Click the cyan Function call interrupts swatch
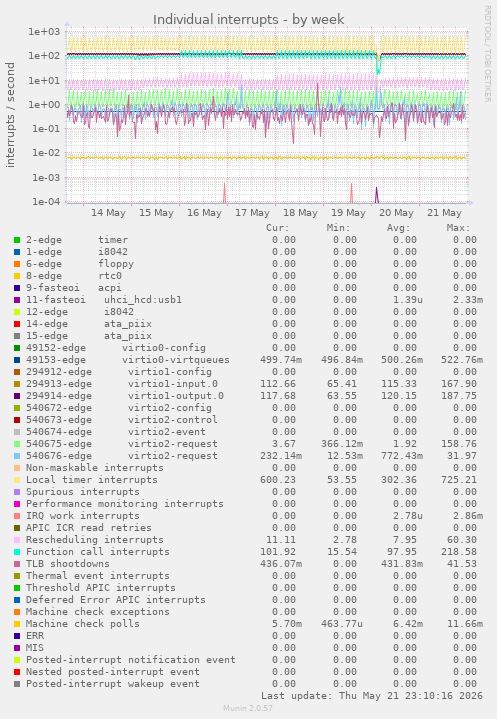This screenshot has width=497, height=719. coord(17,552)
